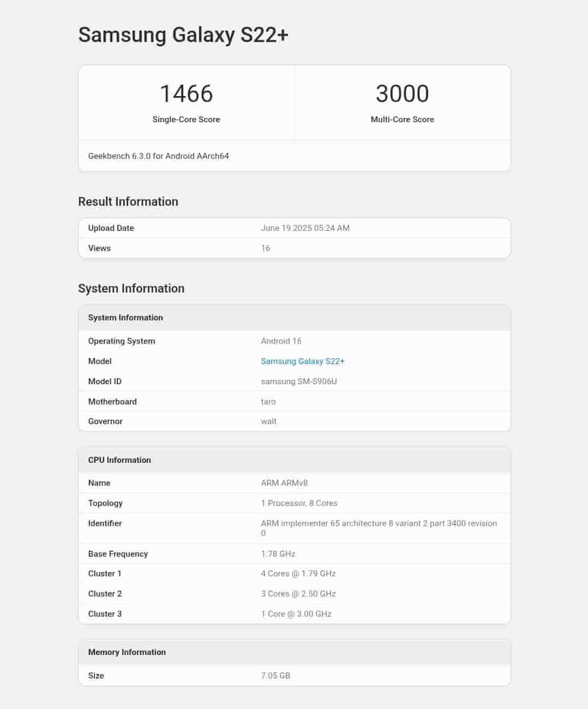Viewport: 588px width, 709px height.
Task: Click the Android 16 operating system value
Action: [281, 341]
